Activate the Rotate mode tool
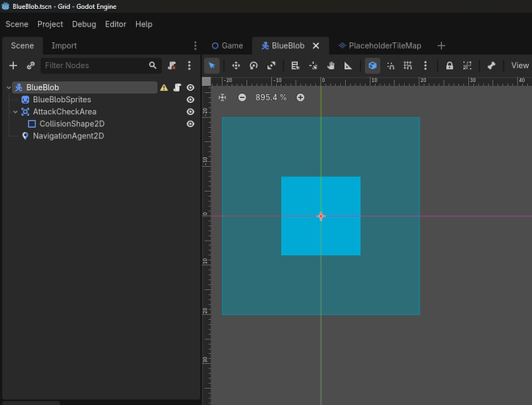Image resolution: width=532 pixels, height=405 pixels. (x=253, y=66)
